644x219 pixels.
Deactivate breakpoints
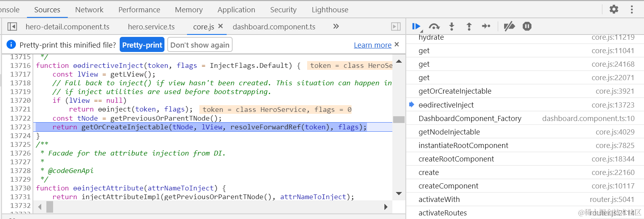point(509,26)
